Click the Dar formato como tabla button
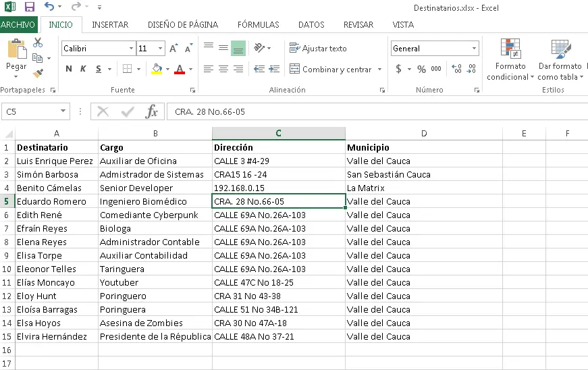This screenshot has width=588, height=370. (560, 59)
